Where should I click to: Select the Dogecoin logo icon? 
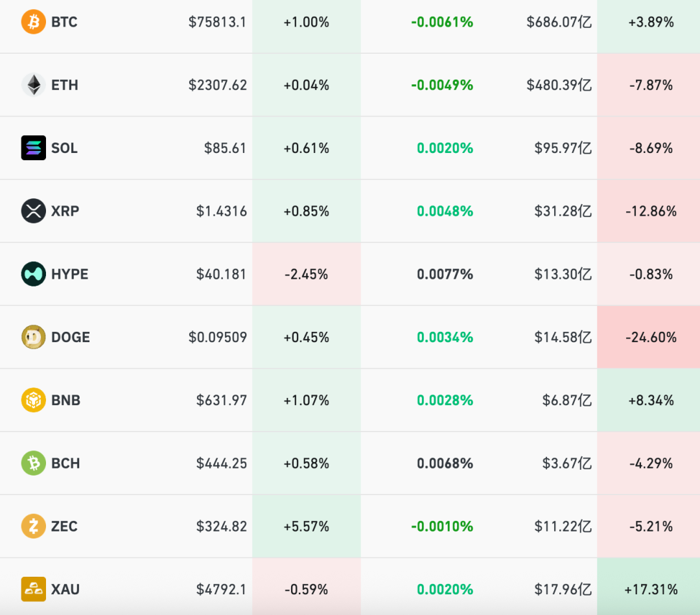[33, 337]
